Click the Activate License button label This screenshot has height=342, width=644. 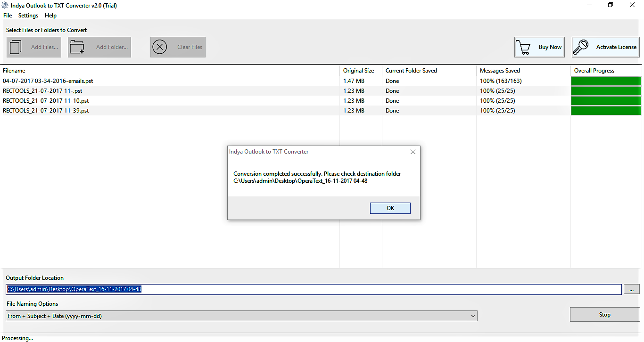[616, 47]
